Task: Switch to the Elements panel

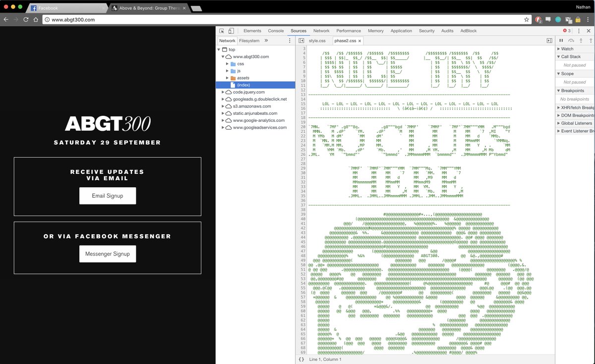Action: point(252,31)
